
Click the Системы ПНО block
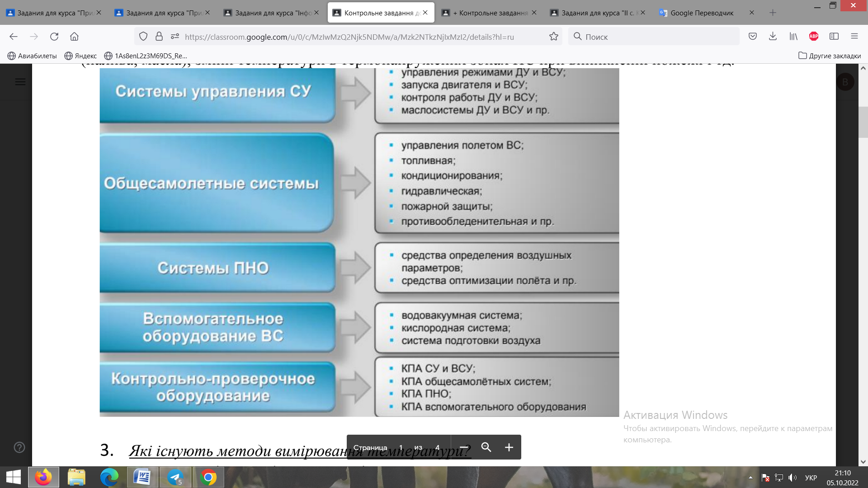click(217, 267)
